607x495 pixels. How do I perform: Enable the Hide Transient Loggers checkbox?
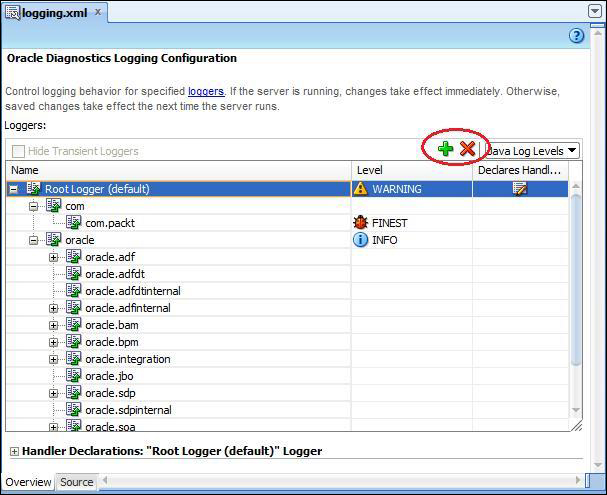tap(19, 151)
